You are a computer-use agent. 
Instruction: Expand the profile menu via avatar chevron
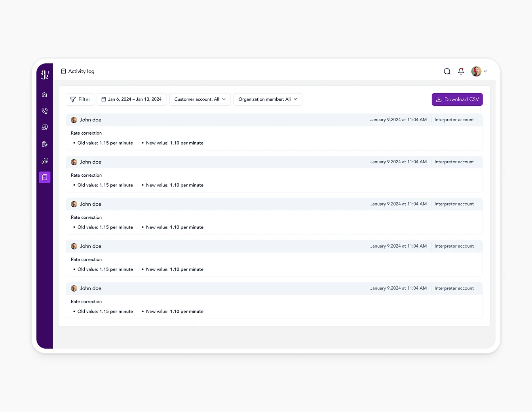(x=485, y=71)
